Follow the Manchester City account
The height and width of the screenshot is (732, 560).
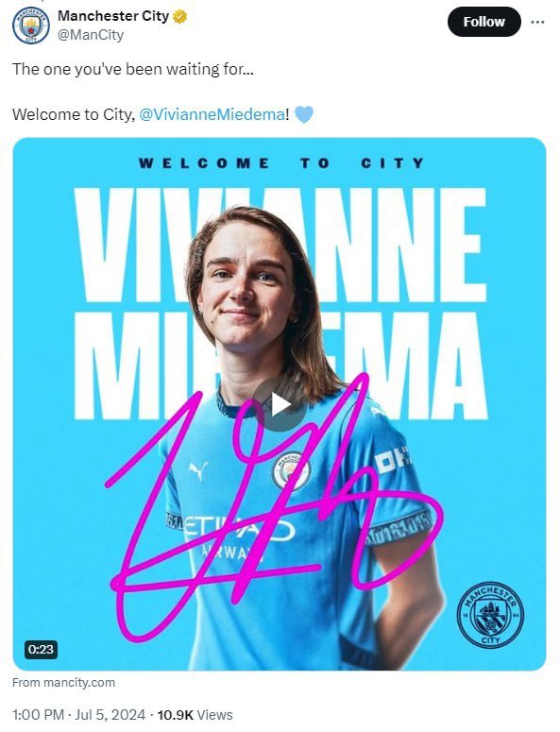(x=484, y=22)
